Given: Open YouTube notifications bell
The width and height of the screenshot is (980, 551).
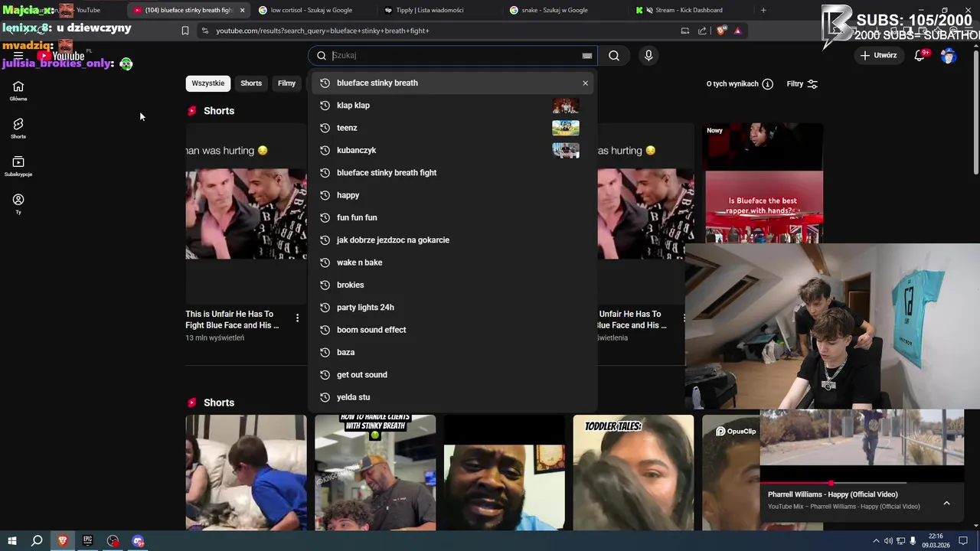Looking at the screenshot, I should (920, 55).
